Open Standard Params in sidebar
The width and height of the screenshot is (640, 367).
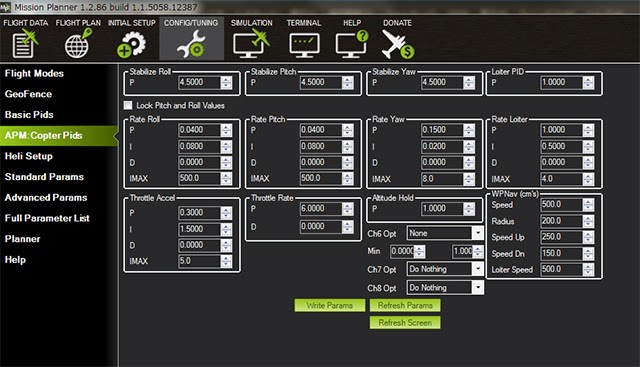[44, 177]
